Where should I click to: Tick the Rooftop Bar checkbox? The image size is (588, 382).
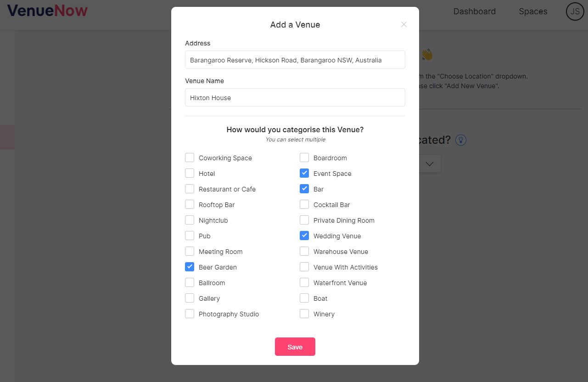click(x=190, y=204)
